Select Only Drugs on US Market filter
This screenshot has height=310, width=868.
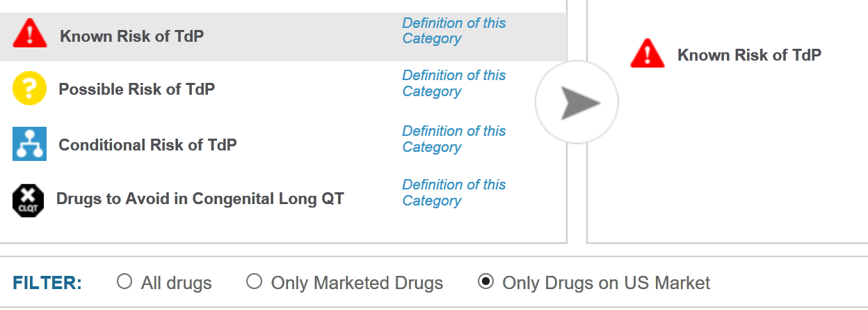pyautogui.click(x=486, y=281)
